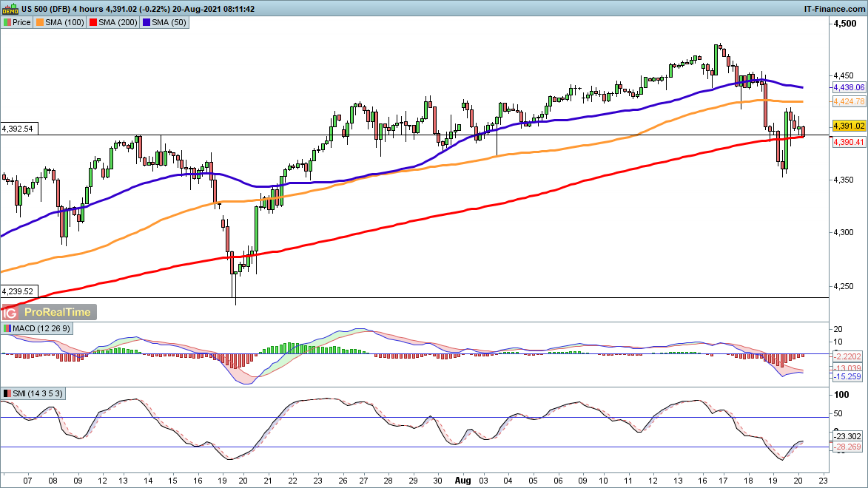Image resolution: width=868 pixels, height=488 pixels.
Task: Select the 4,239.52 horizontal support label
Action: pos(18,291)
